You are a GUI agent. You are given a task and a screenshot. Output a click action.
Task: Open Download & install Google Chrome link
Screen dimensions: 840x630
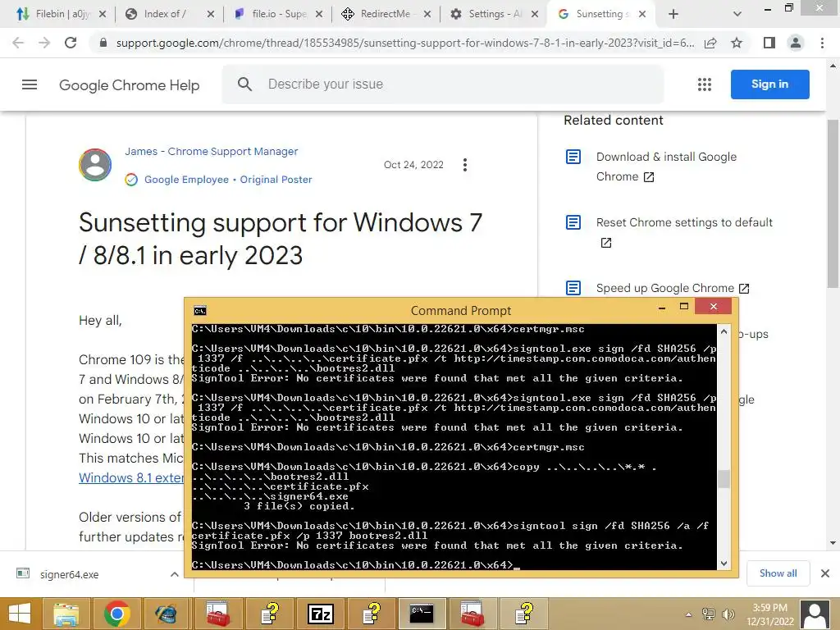pyautogui.click(x=666, y=167)
